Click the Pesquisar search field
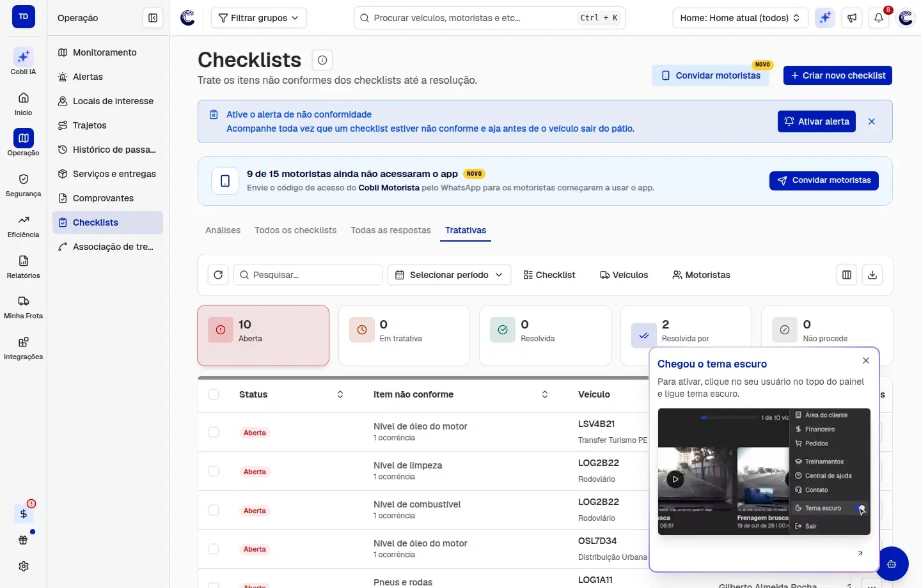 coord(308,275)
